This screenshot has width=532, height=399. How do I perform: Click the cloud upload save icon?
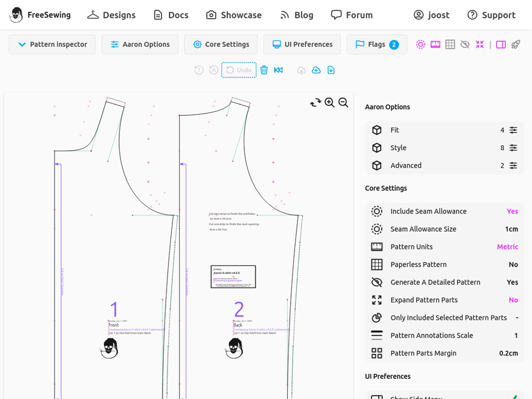point(301,70)
